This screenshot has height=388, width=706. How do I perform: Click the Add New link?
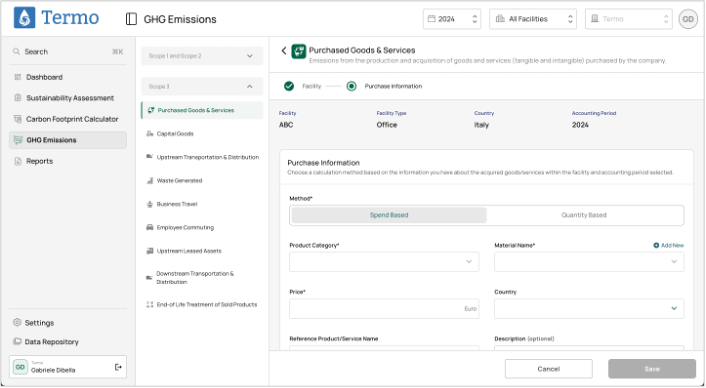tap(669, 245)
